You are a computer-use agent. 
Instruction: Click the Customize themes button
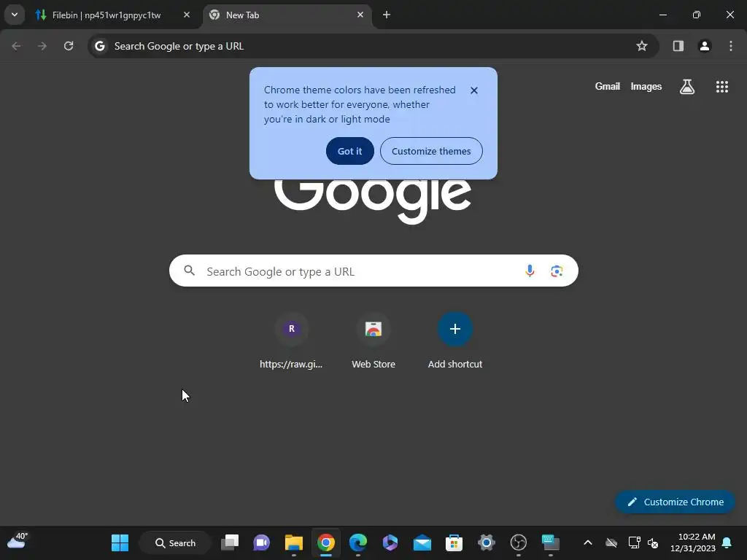(431, 151)
